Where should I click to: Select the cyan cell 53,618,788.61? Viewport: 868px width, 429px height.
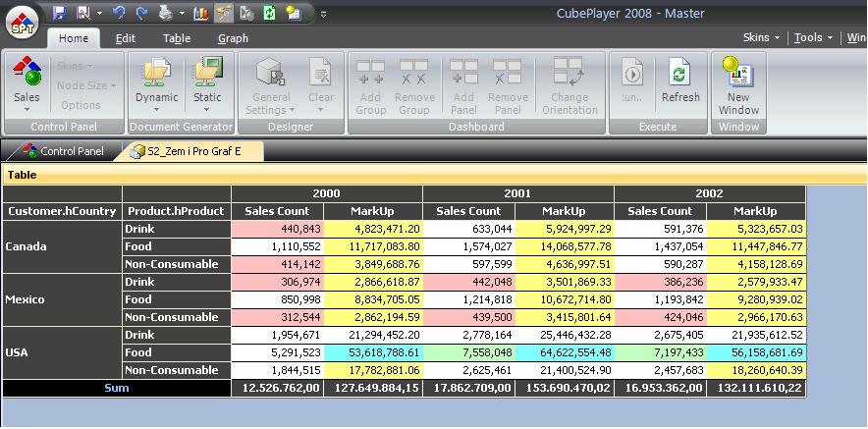point(373,352)
